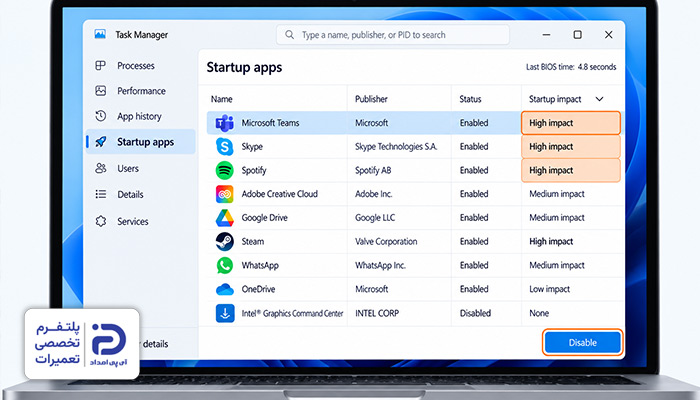Click the INTEL CORP publisher cell

pyautogui.click(x=377, y=313)
